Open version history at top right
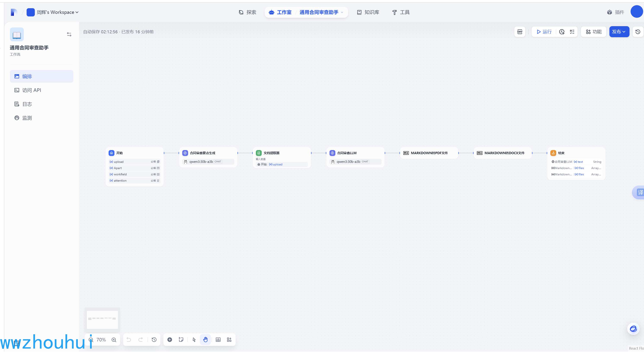Screen dimensions: 644x352 (x=638, y=32)
